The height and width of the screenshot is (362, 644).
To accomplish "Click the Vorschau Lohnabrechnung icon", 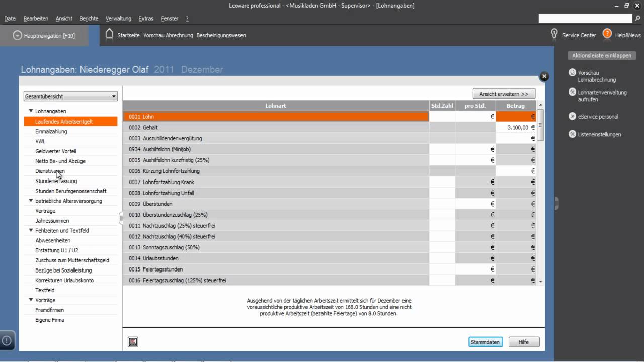I will coord(572,73).
